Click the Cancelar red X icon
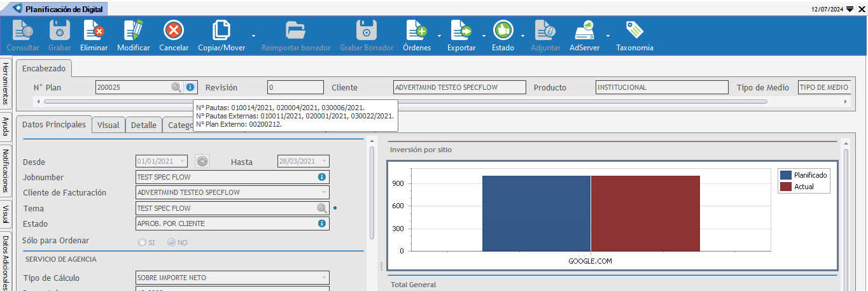This screenshot has height=291, width=868. [x=174, y=30]
